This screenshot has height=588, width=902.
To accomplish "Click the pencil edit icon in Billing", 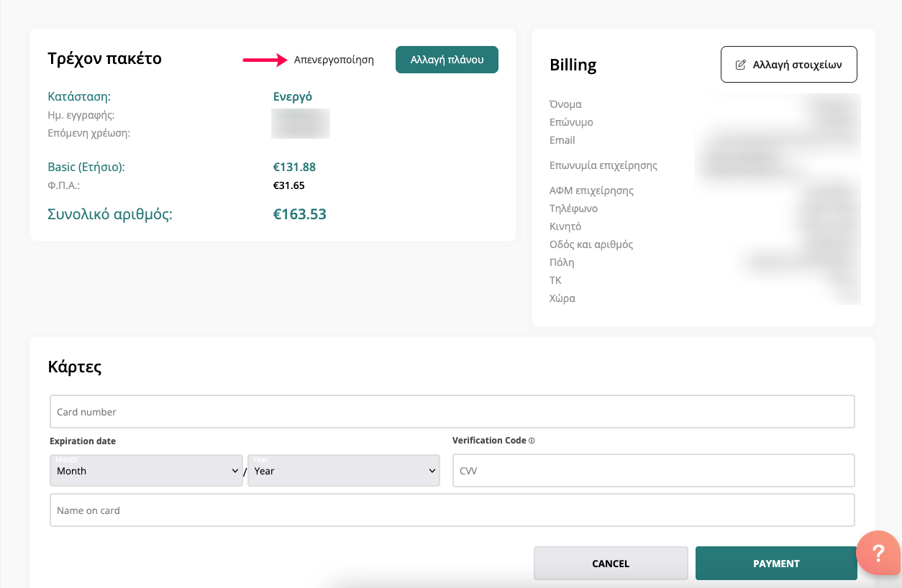I will click(x=740, y=65).
